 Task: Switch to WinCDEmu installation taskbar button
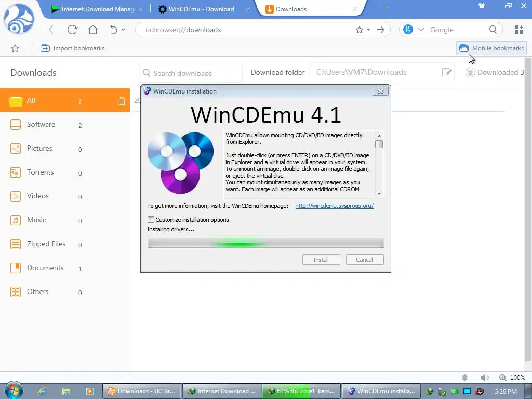point(381,391)
